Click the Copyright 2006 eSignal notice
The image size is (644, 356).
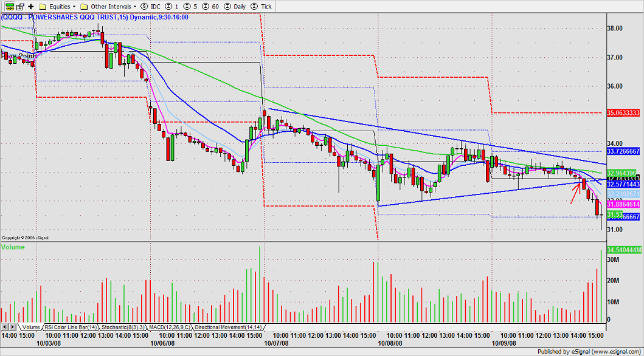(26, 238)
